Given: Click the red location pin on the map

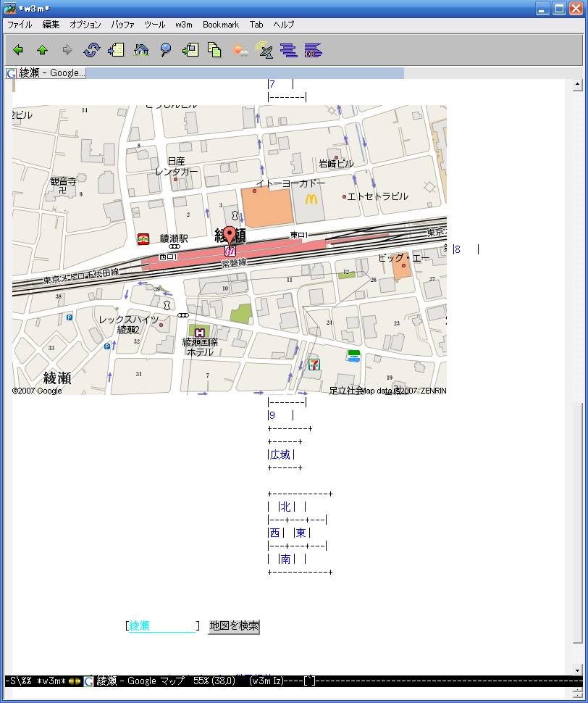Looking at the screenshot, I should 230,236.
